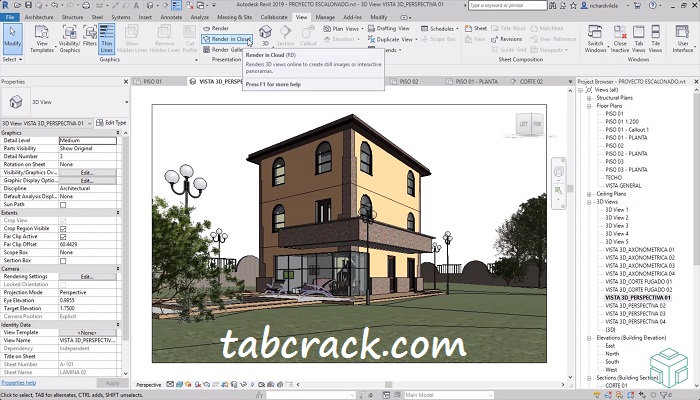Switch to Structure ribbon tab

tap(72, 17)
